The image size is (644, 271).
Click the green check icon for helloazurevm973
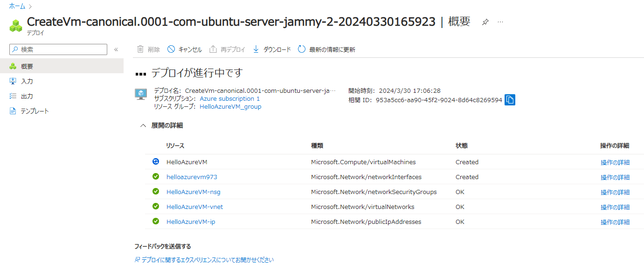tap(156, 177)
